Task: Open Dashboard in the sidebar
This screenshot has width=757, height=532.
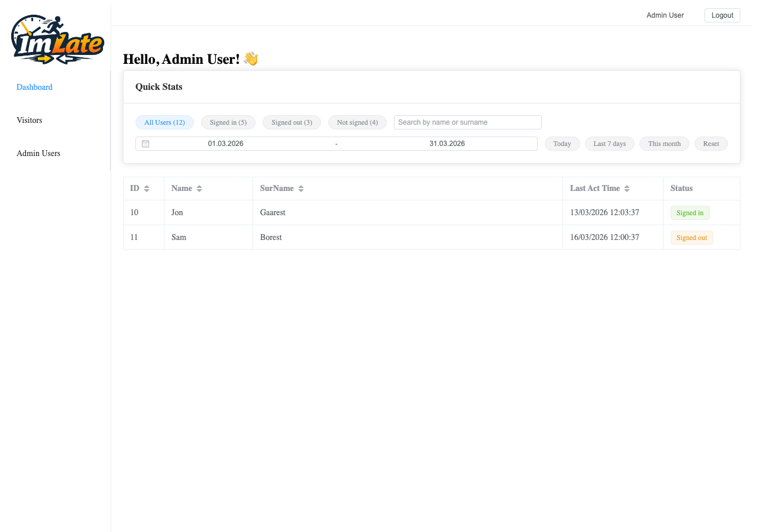Action: coord(34,87)
